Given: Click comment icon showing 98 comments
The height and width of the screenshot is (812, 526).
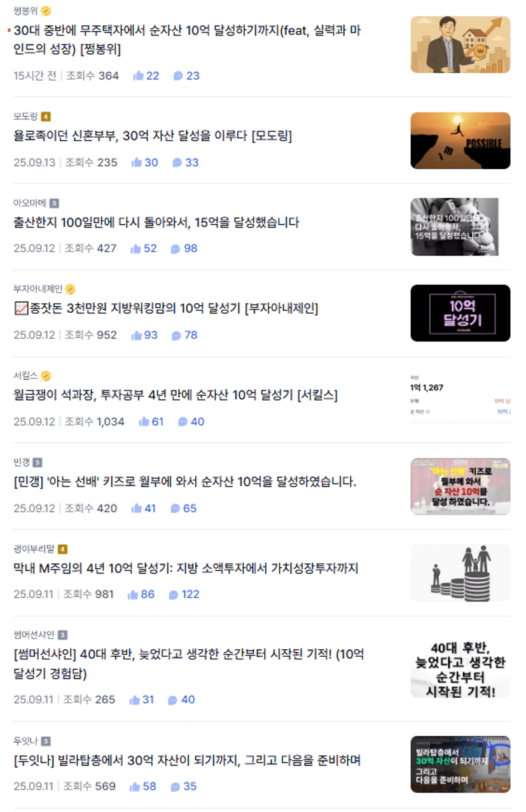Looking at the screenshot, I should 176,249.
